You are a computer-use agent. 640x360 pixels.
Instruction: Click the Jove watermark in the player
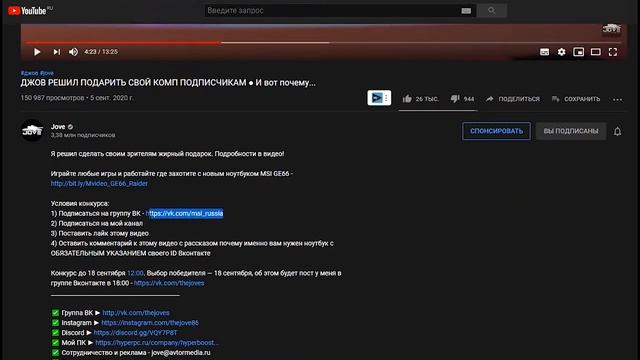click(x=611, y=29)
